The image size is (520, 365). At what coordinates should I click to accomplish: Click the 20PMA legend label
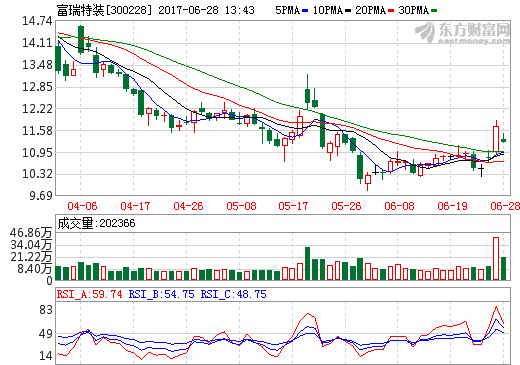point(371,10)
